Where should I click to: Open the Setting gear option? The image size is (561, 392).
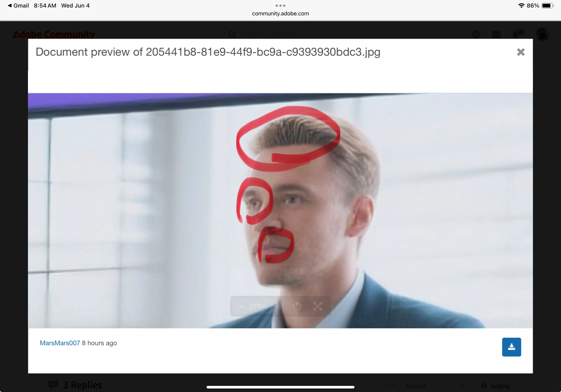click(496, 386)
